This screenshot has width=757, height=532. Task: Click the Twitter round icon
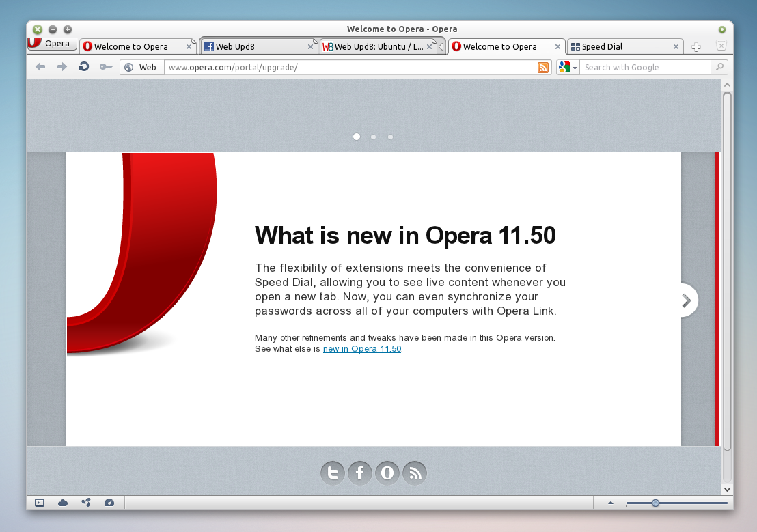point(333,473)
